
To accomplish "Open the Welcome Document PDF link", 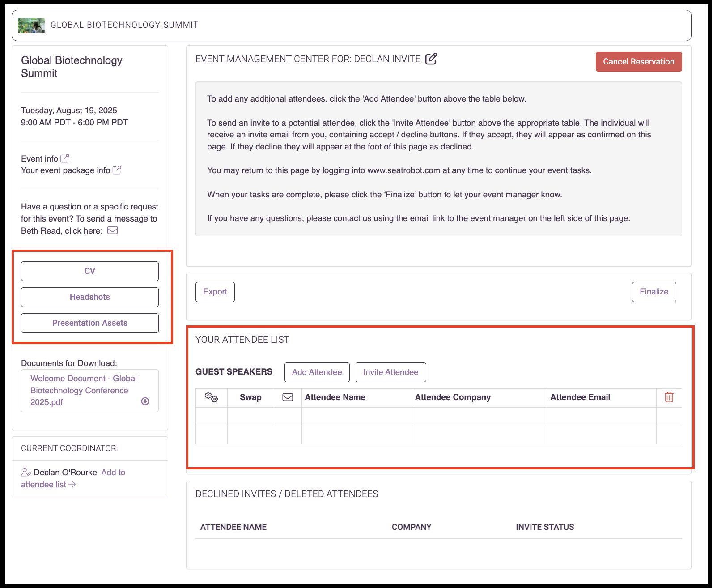I will 84,390.
